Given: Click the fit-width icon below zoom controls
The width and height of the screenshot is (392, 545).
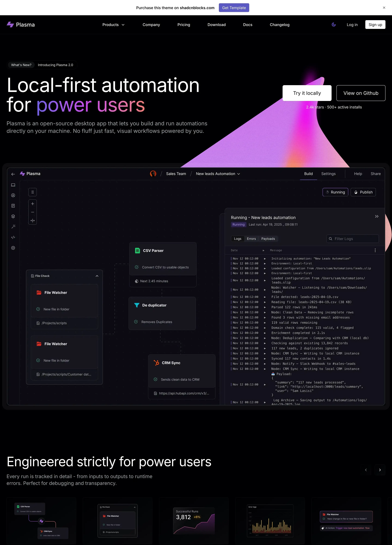Looking at the screenshot, I should point(33,221).
